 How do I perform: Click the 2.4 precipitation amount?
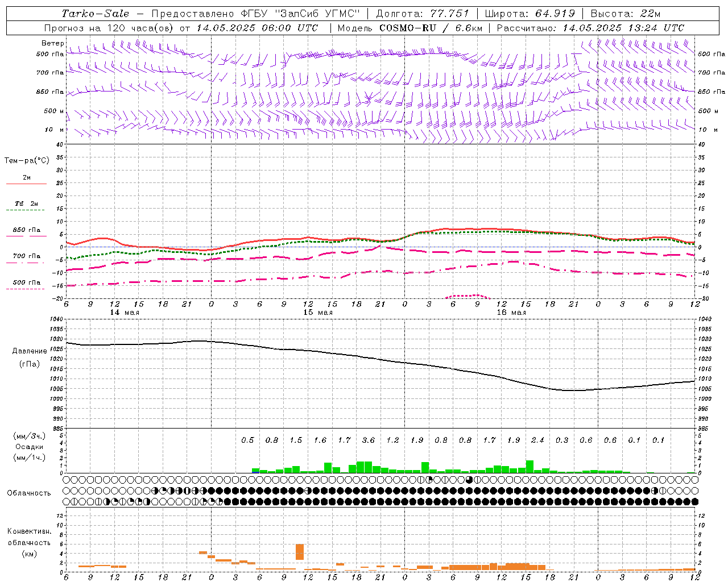pyautogui.click(x=537, y=440)
